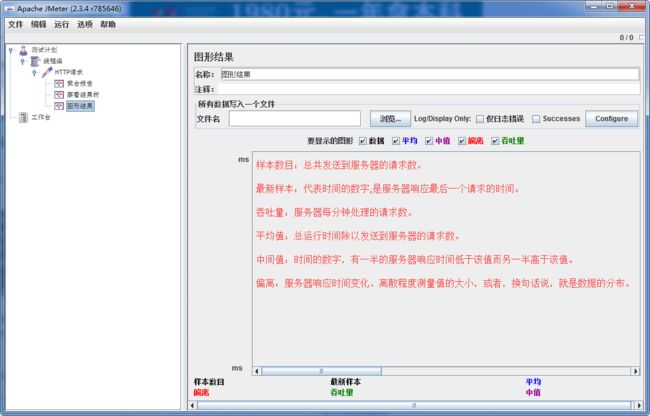650x416 pixels.
Task: Click the 样本数目 legend label
Action: (x=209, y=382)
